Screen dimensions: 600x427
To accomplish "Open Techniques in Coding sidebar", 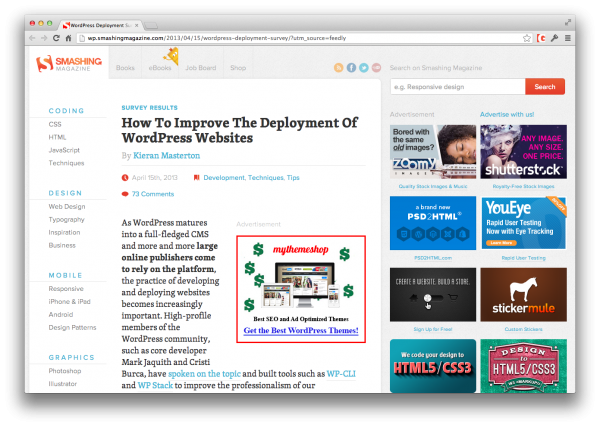I will 67,163.
